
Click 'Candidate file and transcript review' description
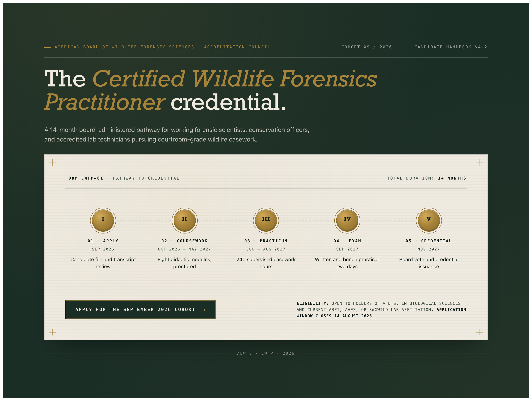pos(103,263)
